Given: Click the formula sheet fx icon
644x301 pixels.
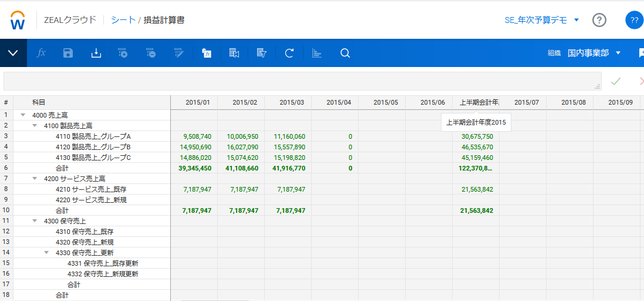Looking at the screenshot, I should tap(206, 53).
